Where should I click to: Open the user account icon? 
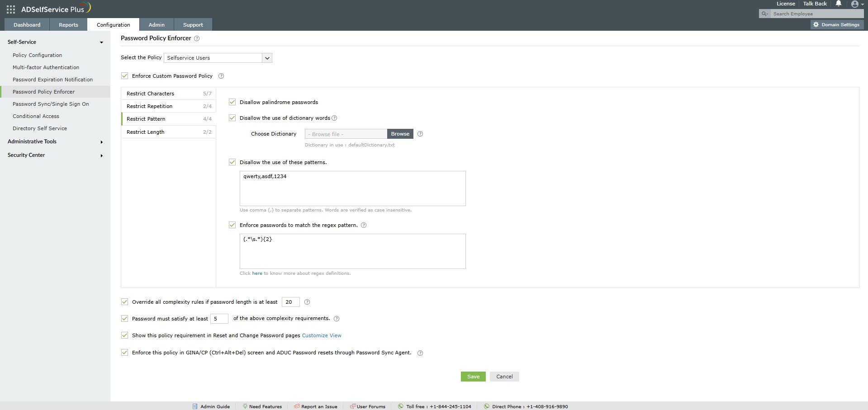(856, 4)
